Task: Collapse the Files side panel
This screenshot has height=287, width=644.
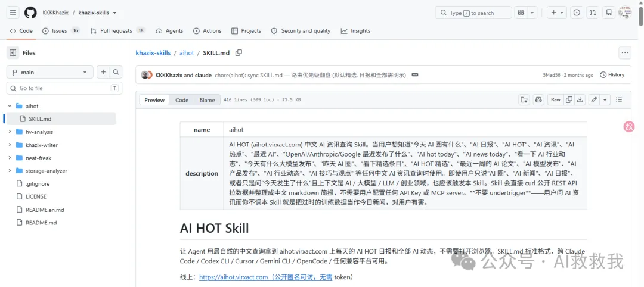Action: point(13,53)
